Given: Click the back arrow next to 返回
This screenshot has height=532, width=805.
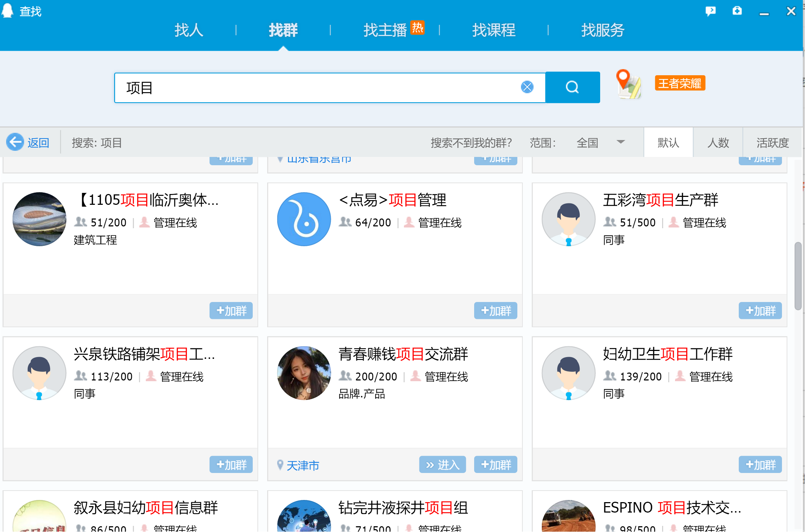Looking at the screenshot, I should (x=15, y=142).
